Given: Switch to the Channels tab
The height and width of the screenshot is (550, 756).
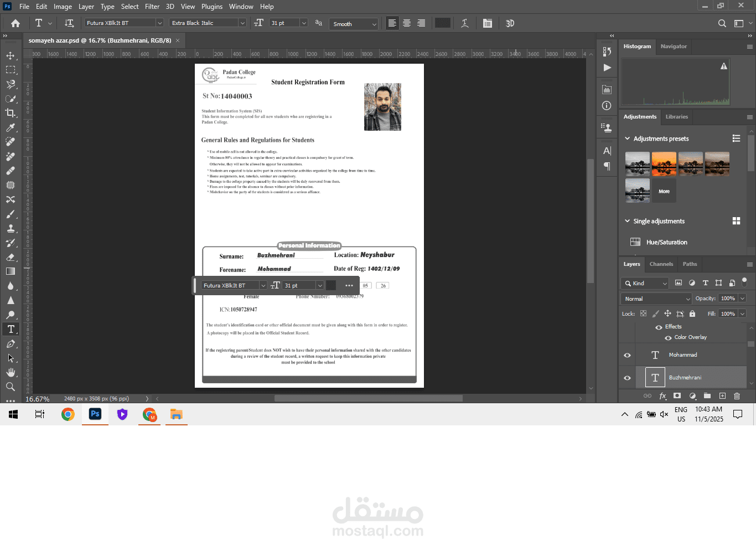Looking at the screenshot, I should pyautogui.click(x=661, y=264).
